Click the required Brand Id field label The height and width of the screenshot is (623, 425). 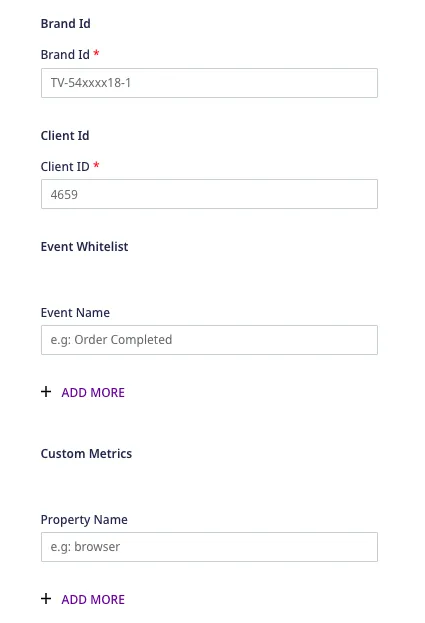click(x=65, y=55)
